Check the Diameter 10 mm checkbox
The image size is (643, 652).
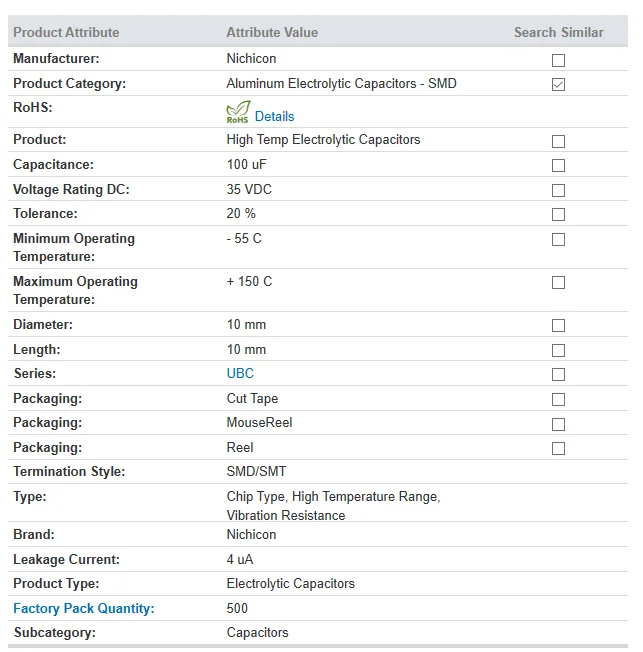click(558, 326)
